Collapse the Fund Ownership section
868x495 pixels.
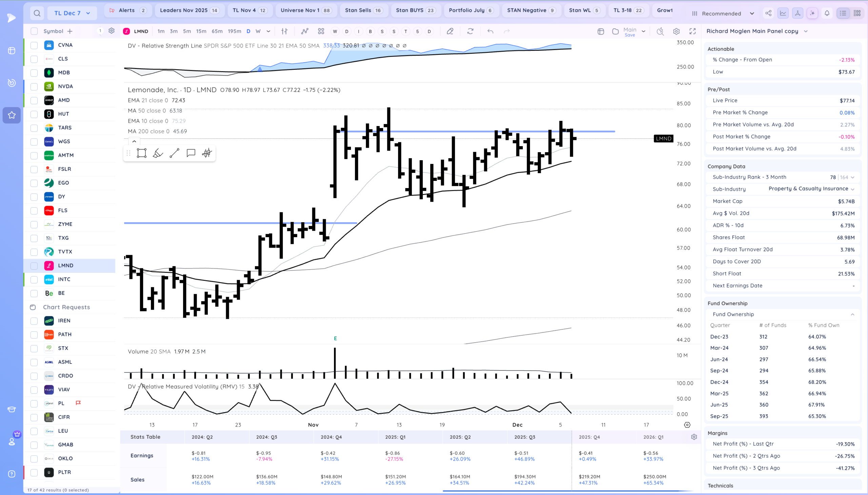pyautogui.click(x=852, y=314)
